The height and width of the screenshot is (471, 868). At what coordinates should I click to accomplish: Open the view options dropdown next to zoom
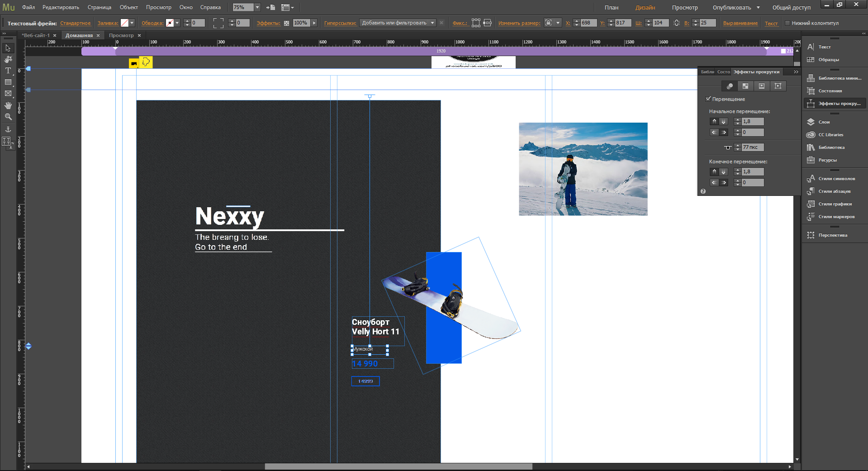click(x=288, y=7)
